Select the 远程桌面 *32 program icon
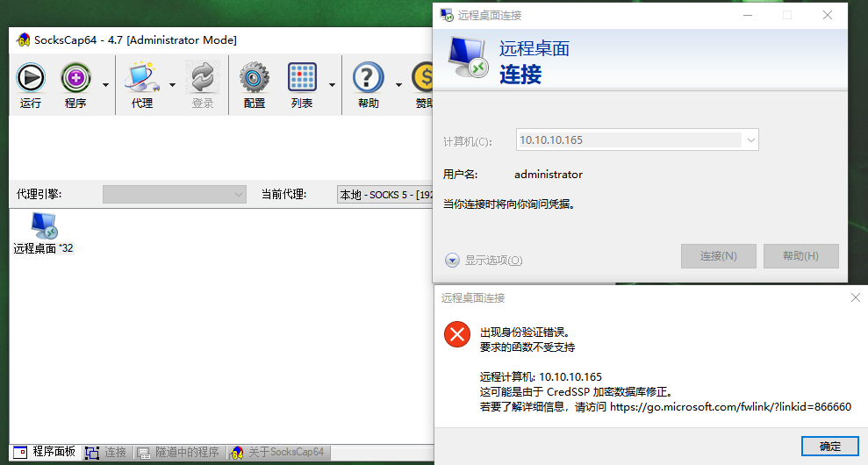Image resolution: width=868 pixels, height=465 pixels. point(44,233)
